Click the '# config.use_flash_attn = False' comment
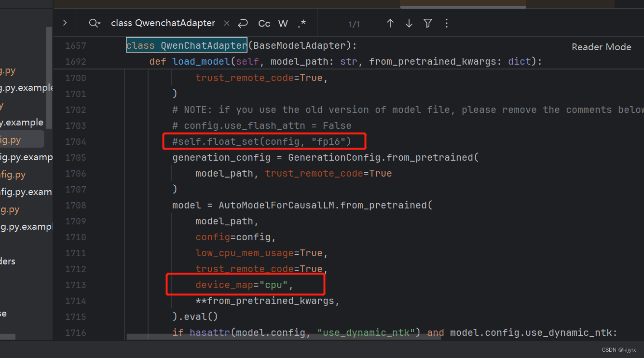The width and height of the screenshot is (644, 358). [x=262, y=125]
